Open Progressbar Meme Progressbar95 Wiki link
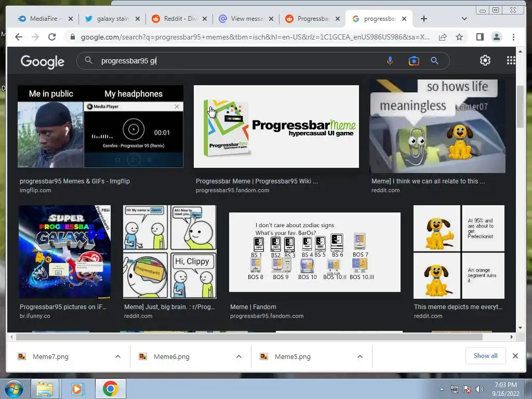The image size is (532, 399). (x=257, y=181)
